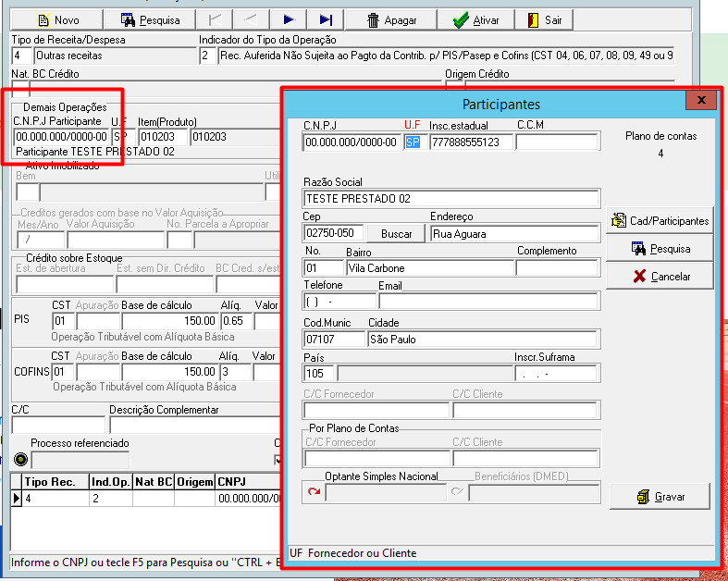The height and width of the screenshot is (581, 728).
Task: Jump to the last record arrow
Action: coord(326,20)
